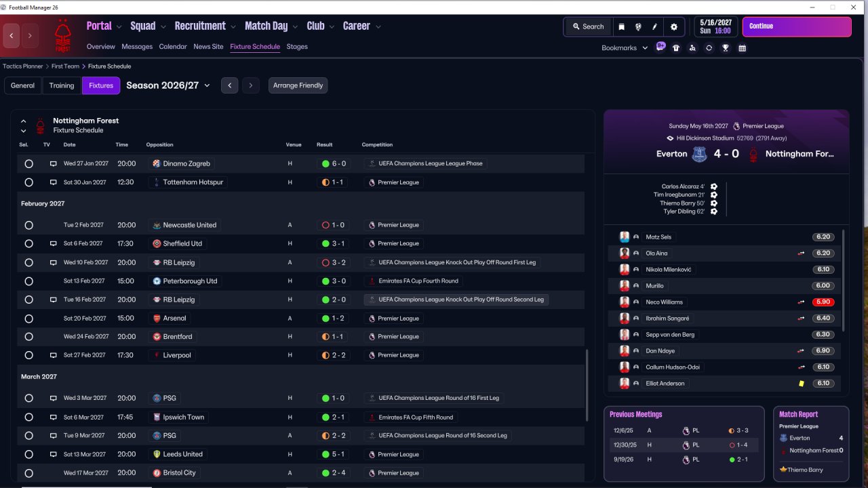Click the Nottingham Forest club crest in header

pos(62,36)
